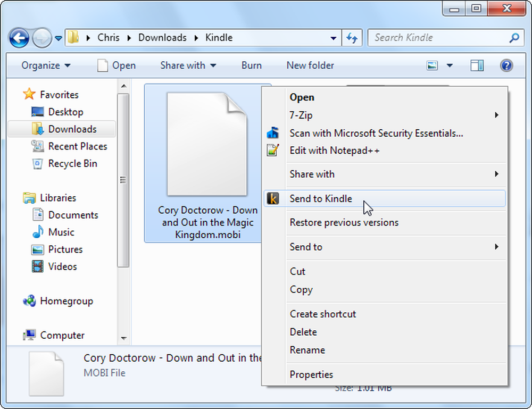Screen dimensions: 532x409
Task: Select Desktop in the navigation pane
Action: pyautogui.click(x=57, y=112)
